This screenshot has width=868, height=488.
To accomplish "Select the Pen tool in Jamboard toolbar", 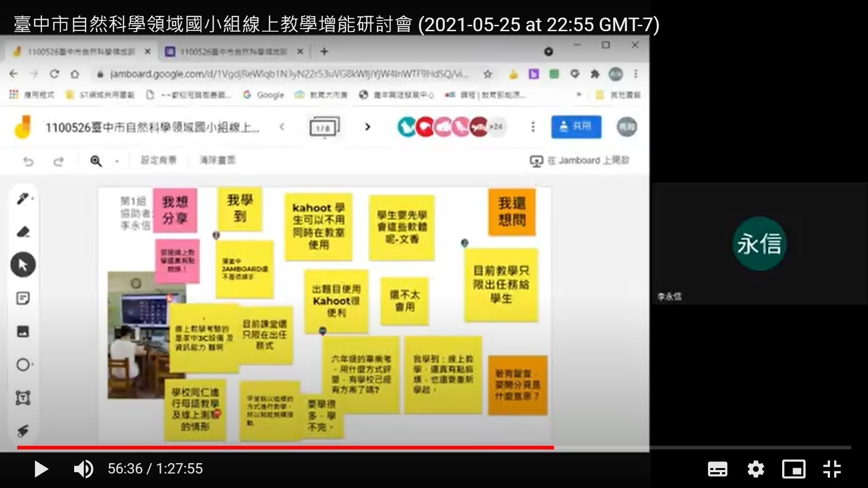I will [x=23, y=198].
